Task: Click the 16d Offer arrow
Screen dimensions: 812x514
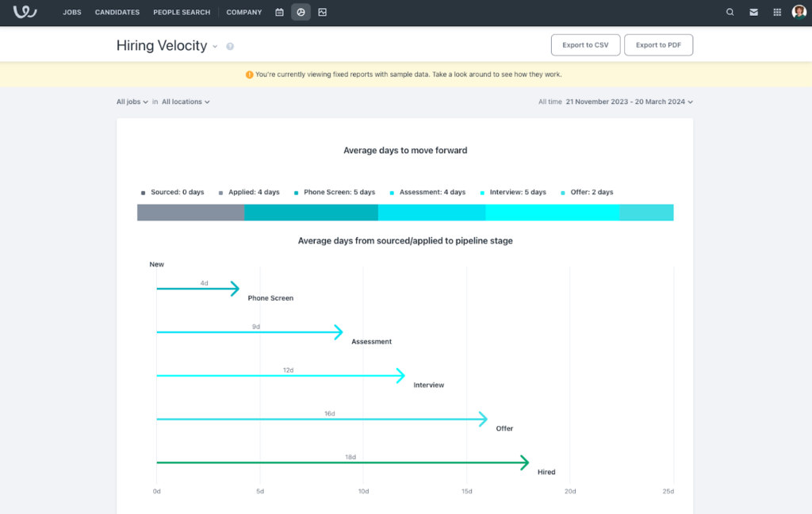Action: click(322, 419)
